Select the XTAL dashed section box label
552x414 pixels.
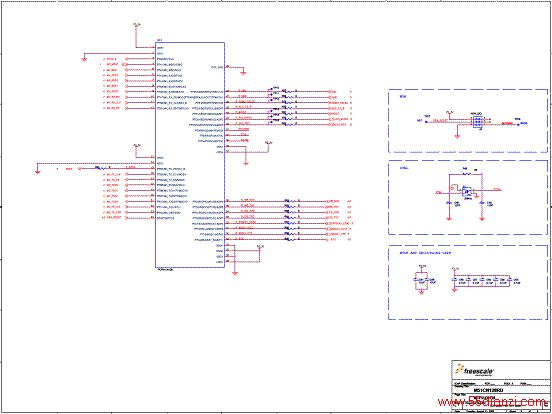point(403,168)
